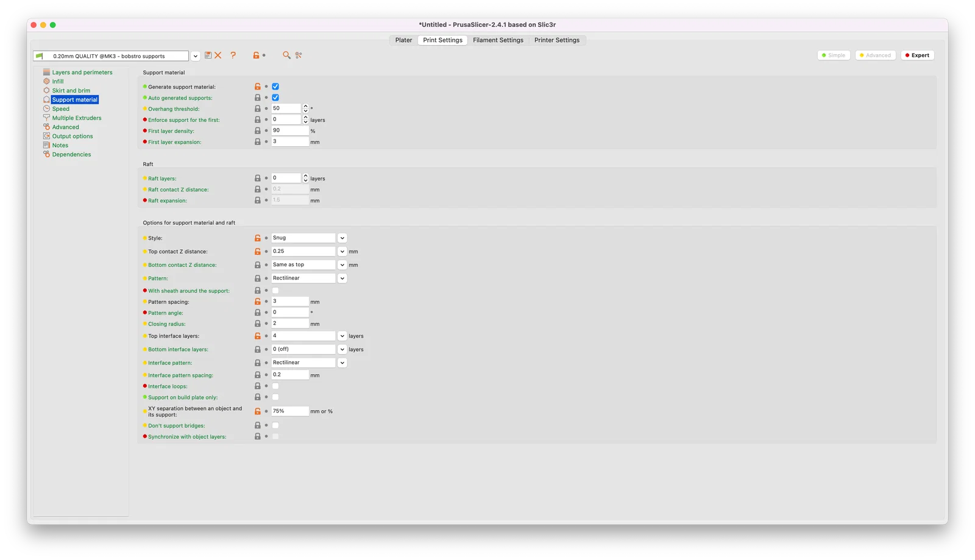Click the orange unlock icon in toolbar
The image size is (975, 560).
pyautogui.click(x=256, y=55)
